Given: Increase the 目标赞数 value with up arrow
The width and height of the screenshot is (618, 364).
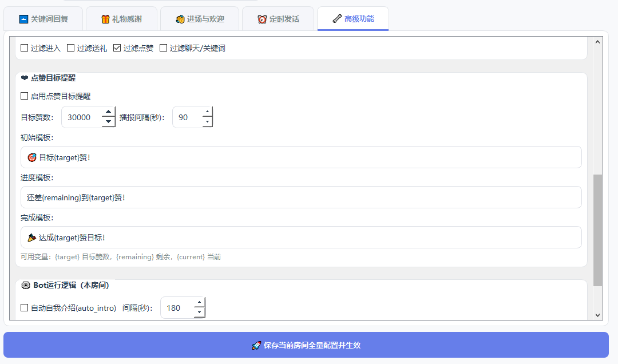Looking at the screenshot, I should 108,113.
